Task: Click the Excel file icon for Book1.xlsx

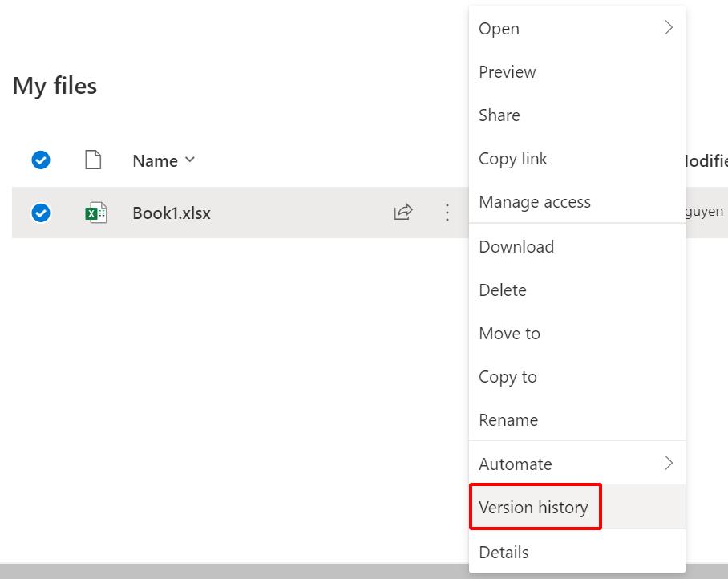Action: click(95, 213)
